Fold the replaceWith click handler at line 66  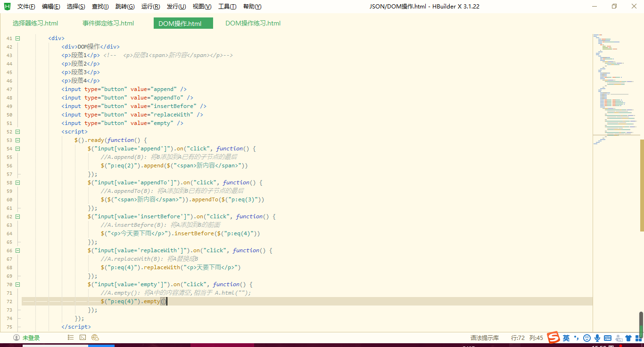click(x=17, y=250)
